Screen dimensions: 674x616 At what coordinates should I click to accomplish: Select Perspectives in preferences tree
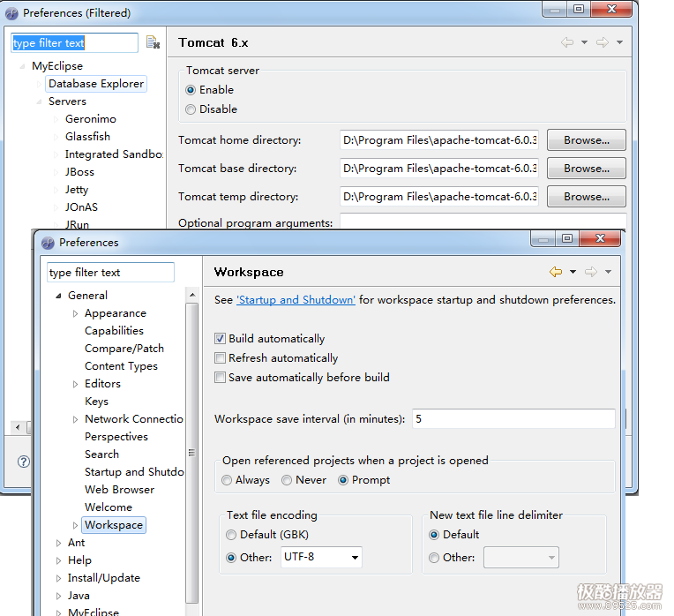(116, 436)
